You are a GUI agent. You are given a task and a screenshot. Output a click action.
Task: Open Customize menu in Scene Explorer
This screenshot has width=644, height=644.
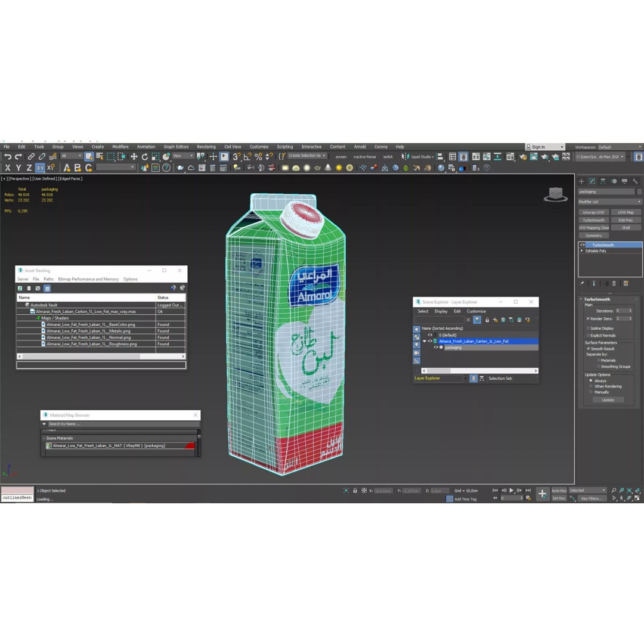(476, 311)
